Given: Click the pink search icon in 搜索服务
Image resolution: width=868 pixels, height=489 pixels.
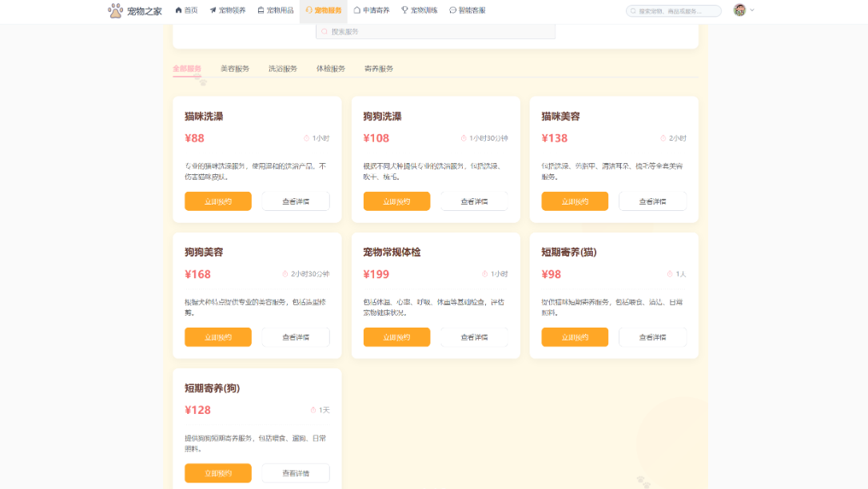Looking at the screenshot, I should (x=325, y=31).
